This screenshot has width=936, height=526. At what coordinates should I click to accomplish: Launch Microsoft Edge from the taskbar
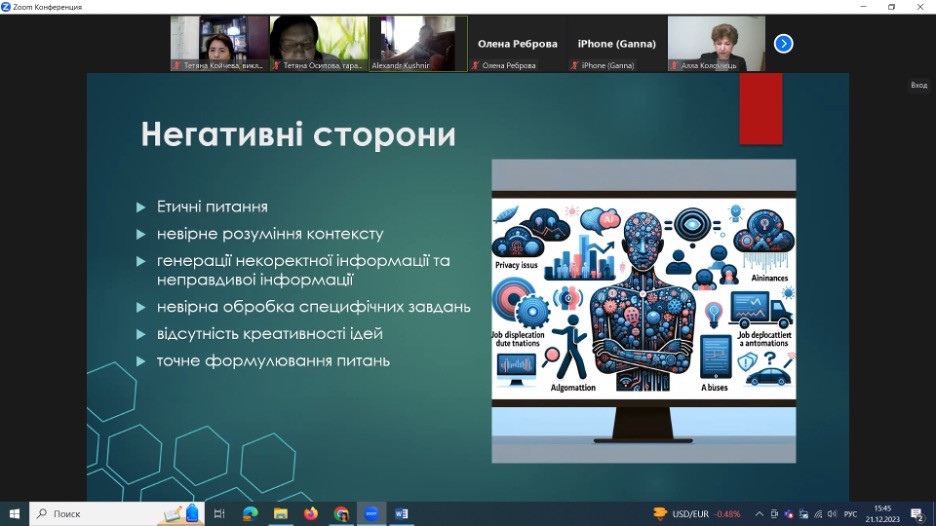(250, 513)
